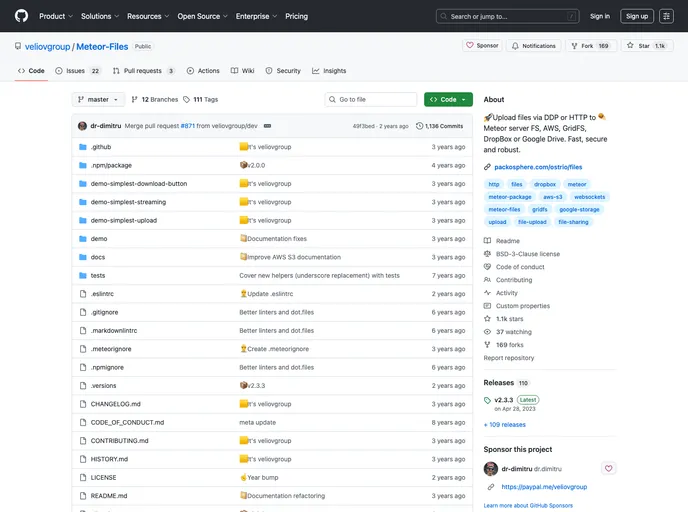Click the file icon next to .eslintrc

(82, 294)
